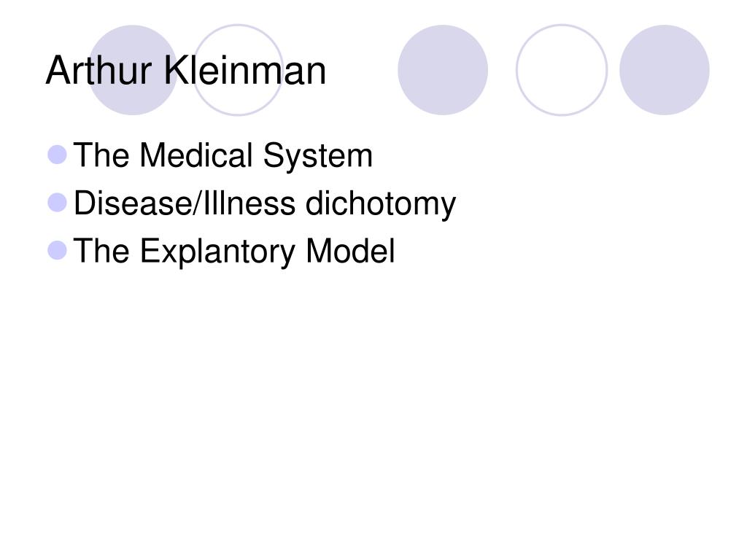Click the bullet dot beside 'The Explantory Model'
This screenshot has height=560, width=747.
57,250
